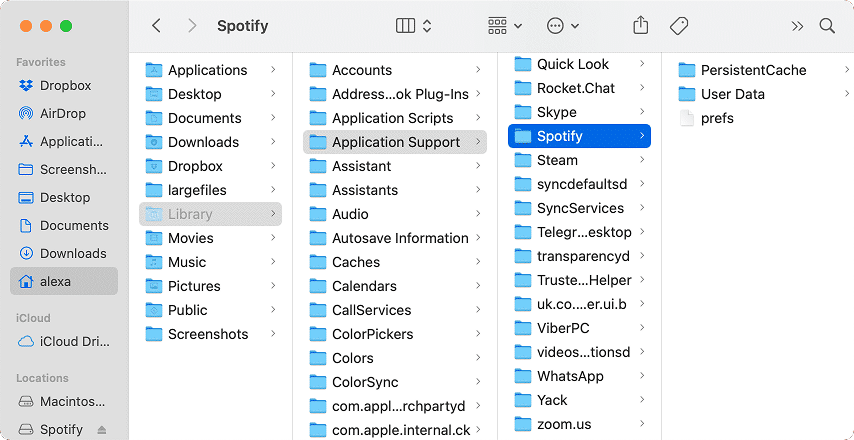Screen dimensions: 854x440
Task: Select the User Data folder
Action: point(762,94)
